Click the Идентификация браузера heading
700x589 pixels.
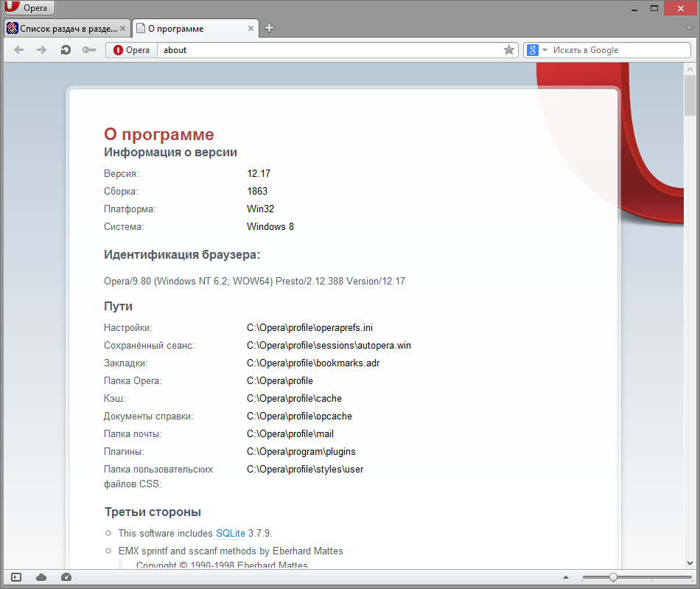(182, 254)
